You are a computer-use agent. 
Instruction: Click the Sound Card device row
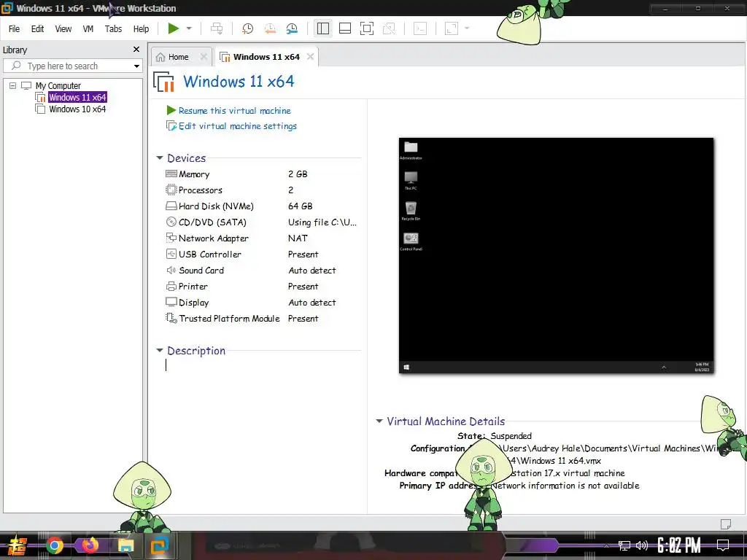click(x=262, y=271)
